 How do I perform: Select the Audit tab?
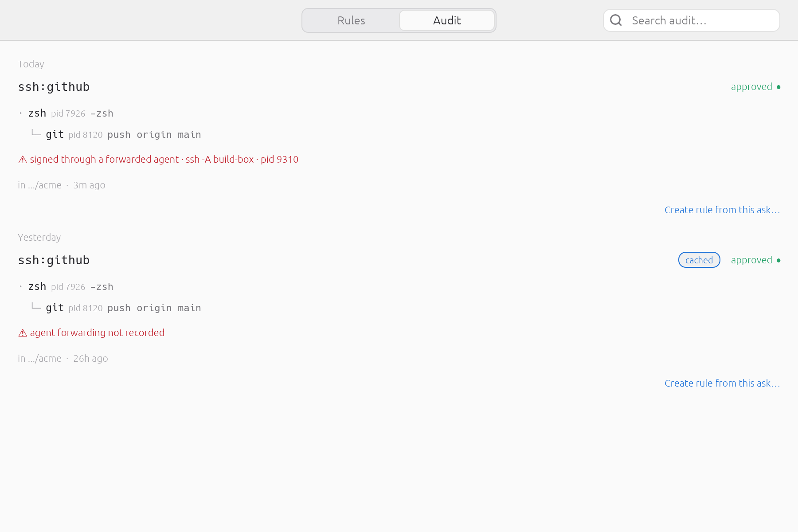pyautogui.click(x=447, y=20)
